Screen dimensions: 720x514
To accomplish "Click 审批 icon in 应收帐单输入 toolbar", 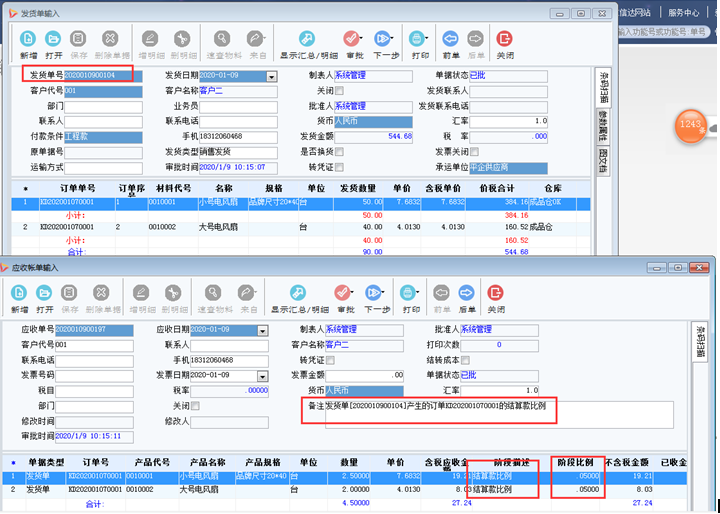I will [342, 293].
